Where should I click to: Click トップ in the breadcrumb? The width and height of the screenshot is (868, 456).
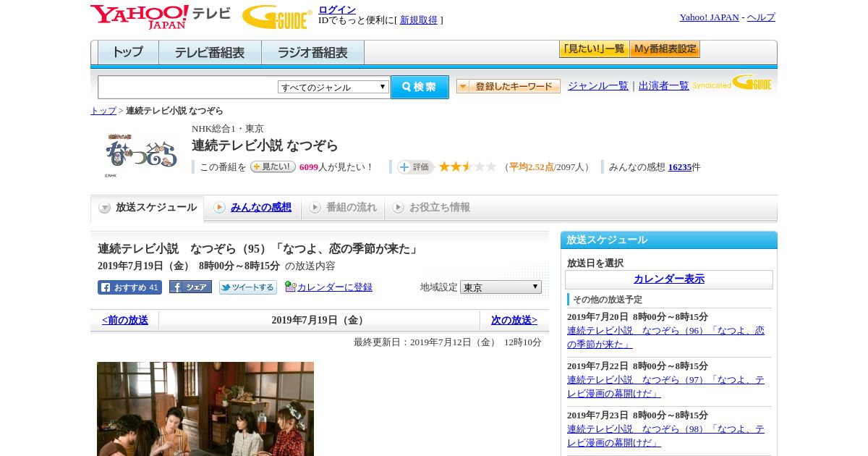(x=103, y=111)
